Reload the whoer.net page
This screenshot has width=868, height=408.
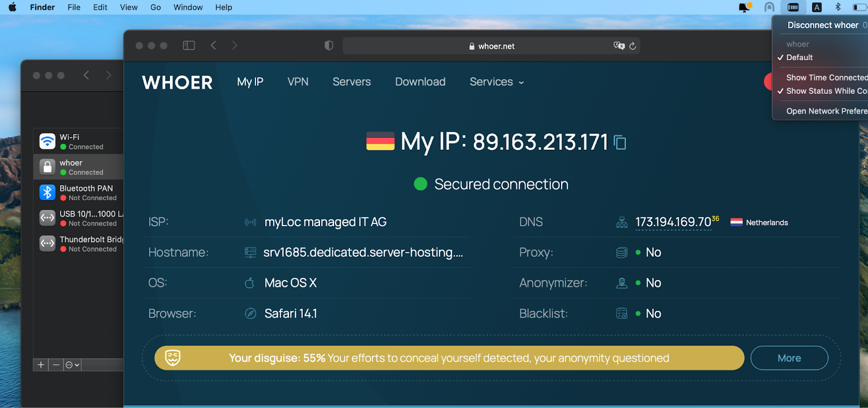pos(633,46)
